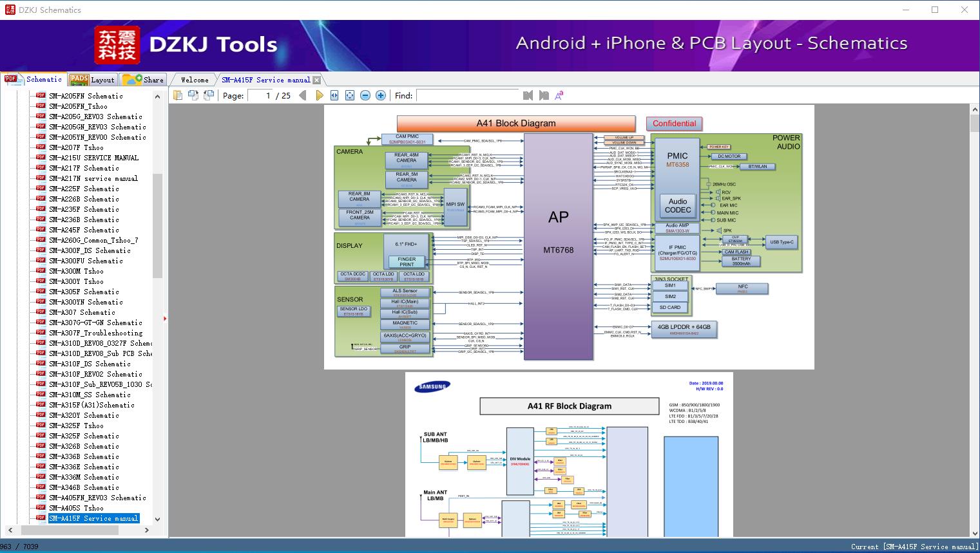
Task: Fit whole page in view icon
Action: (x=350, y=95)
